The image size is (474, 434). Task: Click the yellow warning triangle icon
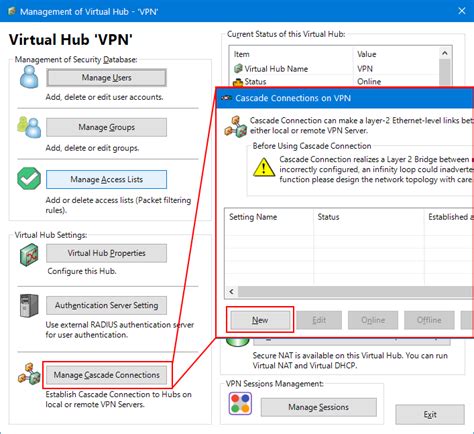point(264,167)
